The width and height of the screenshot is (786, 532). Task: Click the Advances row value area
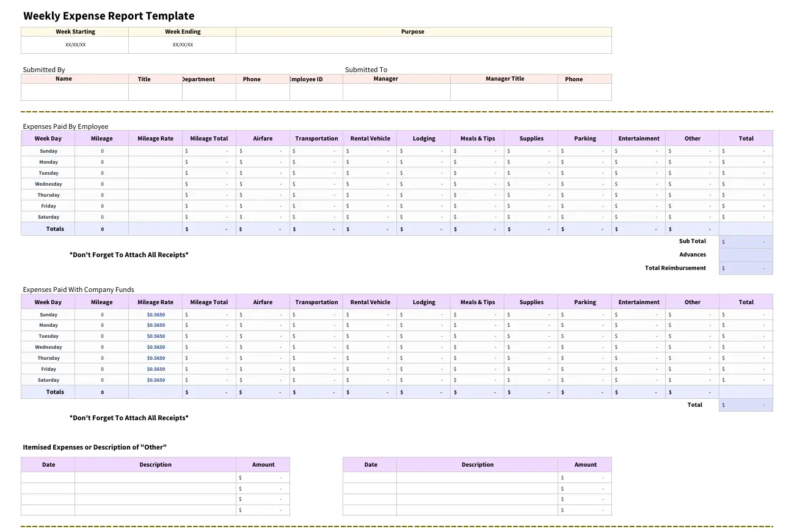tap(746, 255)
